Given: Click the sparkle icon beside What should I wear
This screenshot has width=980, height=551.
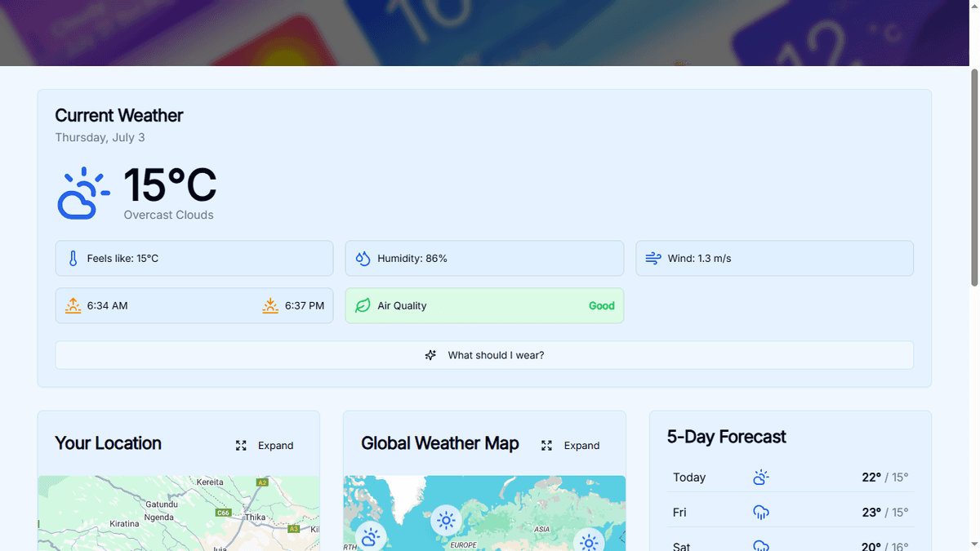Looking at the screenshot, I should click(x=430, y=355).
